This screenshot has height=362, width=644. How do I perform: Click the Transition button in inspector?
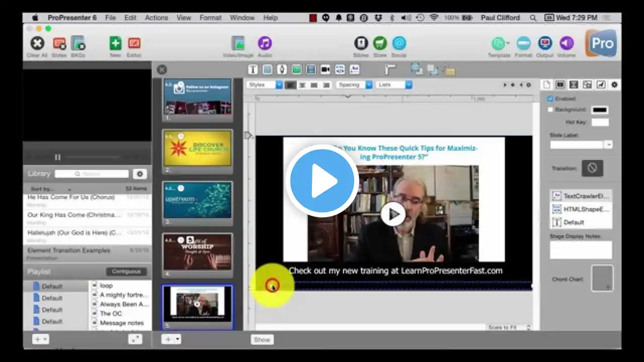click(x=592, y=168)
